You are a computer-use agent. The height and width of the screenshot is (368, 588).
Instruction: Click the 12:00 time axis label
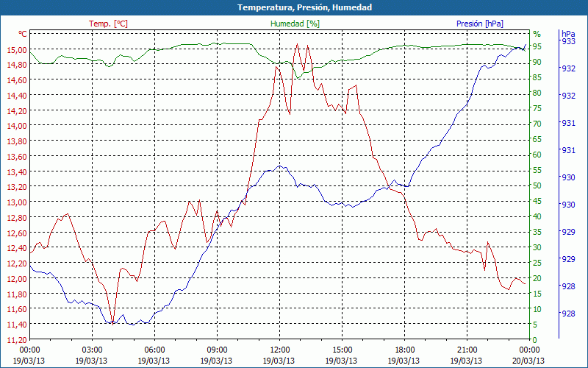[x=279, y=350]
